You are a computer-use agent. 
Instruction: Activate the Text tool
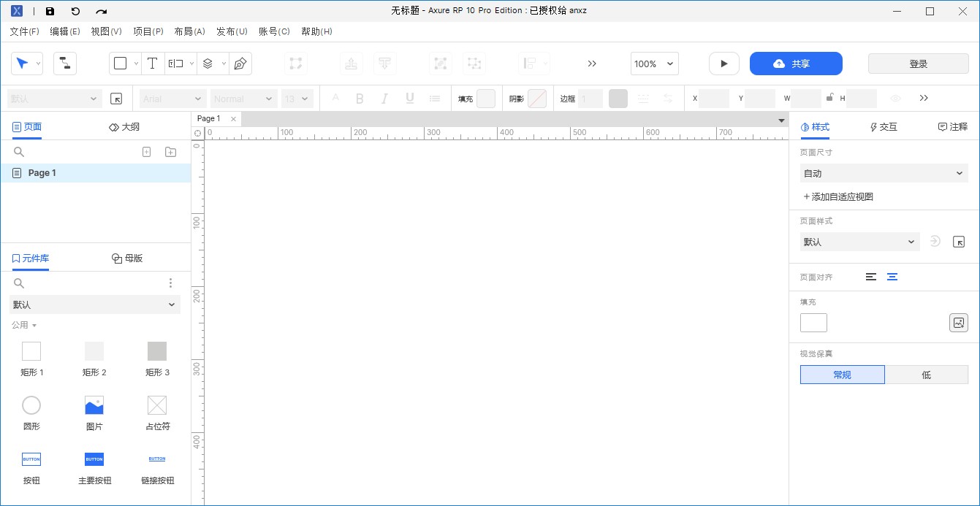click(153, 64)
